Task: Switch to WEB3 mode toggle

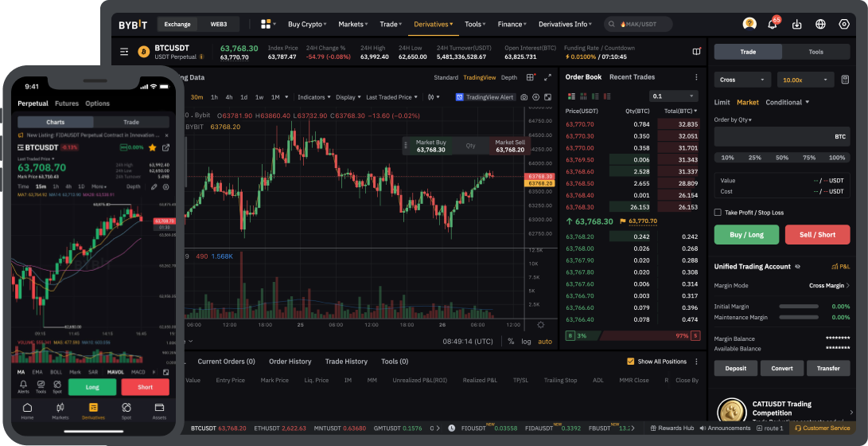Action: point(218,25)
